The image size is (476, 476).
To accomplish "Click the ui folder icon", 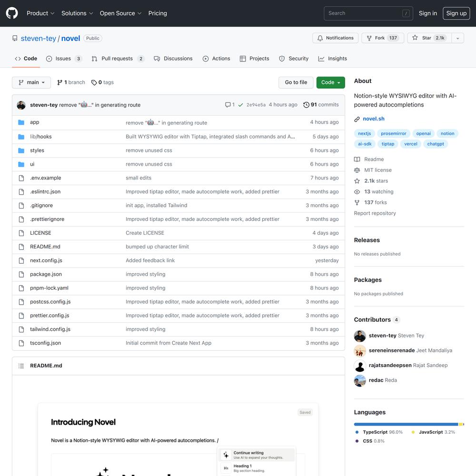I will [21, 164].
